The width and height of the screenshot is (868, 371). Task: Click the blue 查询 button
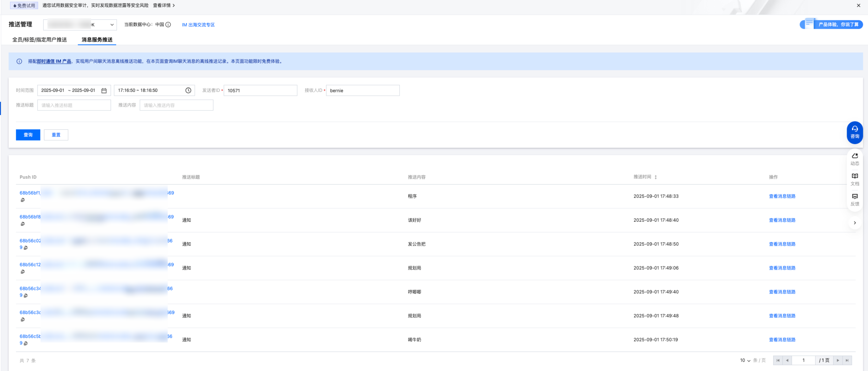(28, 135)
